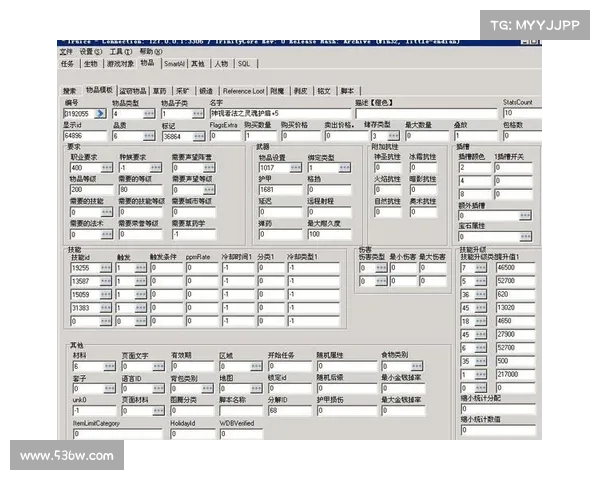Viewport: 600px width, 480px height.
Task: Open the 物品设置 ellipsis selector in 武器
Action: click(x=297, y=168)
